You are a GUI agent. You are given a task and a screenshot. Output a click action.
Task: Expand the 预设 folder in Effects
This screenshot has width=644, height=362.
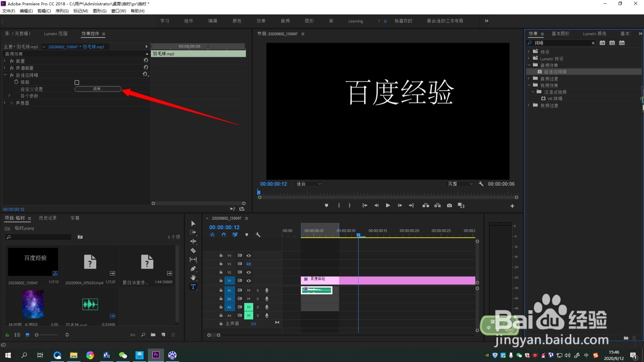tap(529, 51)
